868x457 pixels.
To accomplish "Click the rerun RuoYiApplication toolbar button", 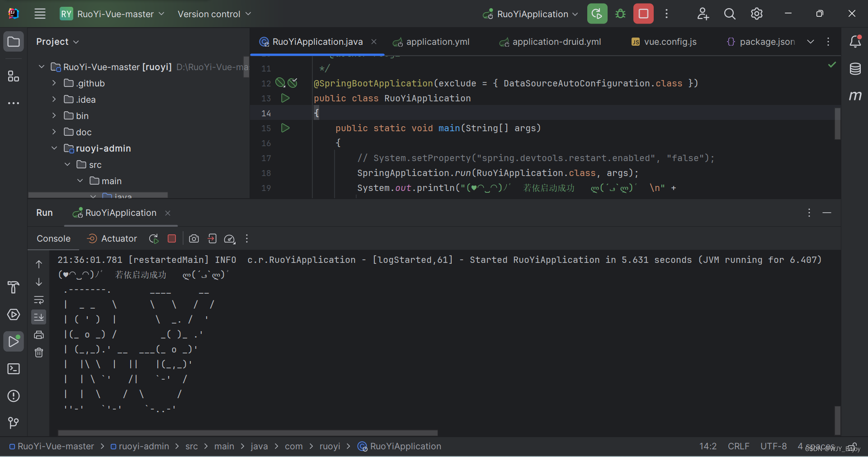I will (597, 14).
